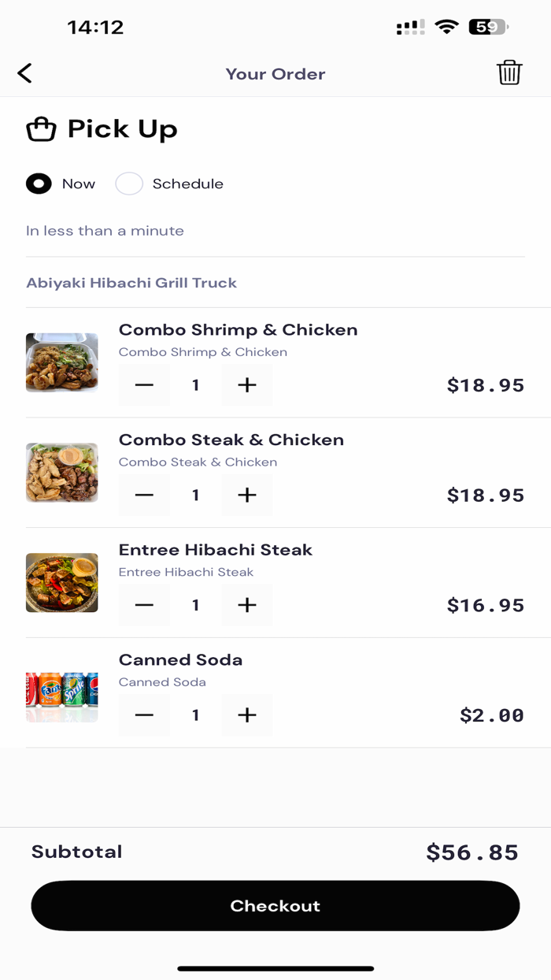Click the Pick Up shopping bag icon
This screenshot has height=980, width=551.
pyautogui.click(x=41, y=128)
